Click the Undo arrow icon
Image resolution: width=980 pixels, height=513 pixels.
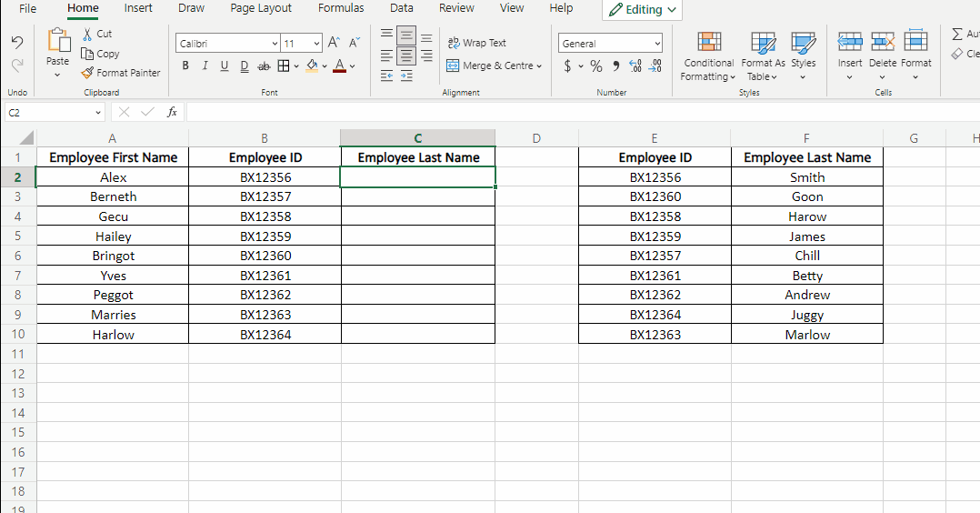click(x=17, y=42)
